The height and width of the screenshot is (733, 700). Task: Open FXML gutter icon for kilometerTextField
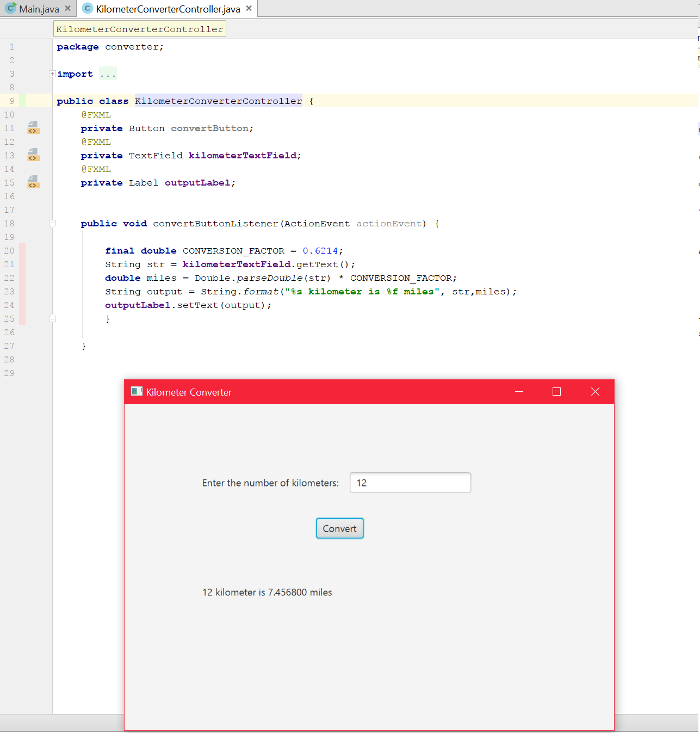click(x=33, y=155)
